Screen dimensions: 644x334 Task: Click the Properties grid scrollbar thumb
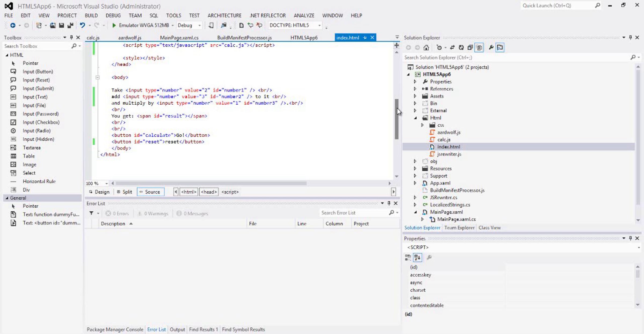click(x=638, y=273)
